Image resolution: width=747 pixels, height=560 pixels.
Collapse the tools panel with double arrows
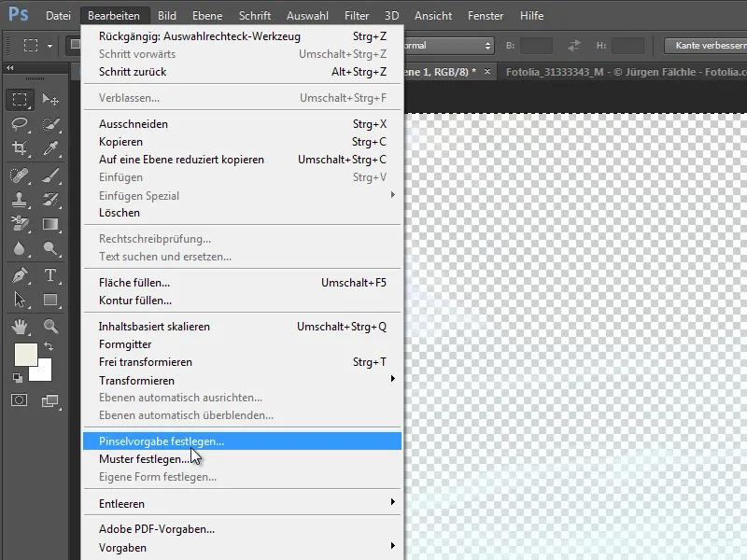point(10,68)
